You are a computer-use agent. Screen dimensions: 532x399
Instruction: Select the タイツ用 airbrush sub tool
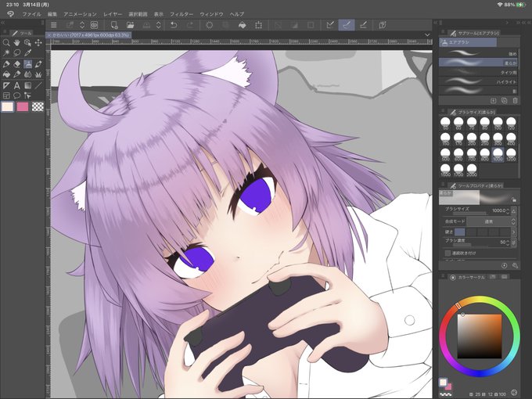pos(478,72)
